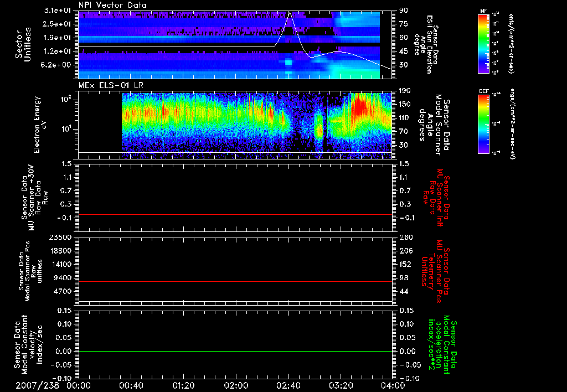567x392 pixels.
Task: Click the red line in the Scanner Pos plot
Action: pos(235,281)
